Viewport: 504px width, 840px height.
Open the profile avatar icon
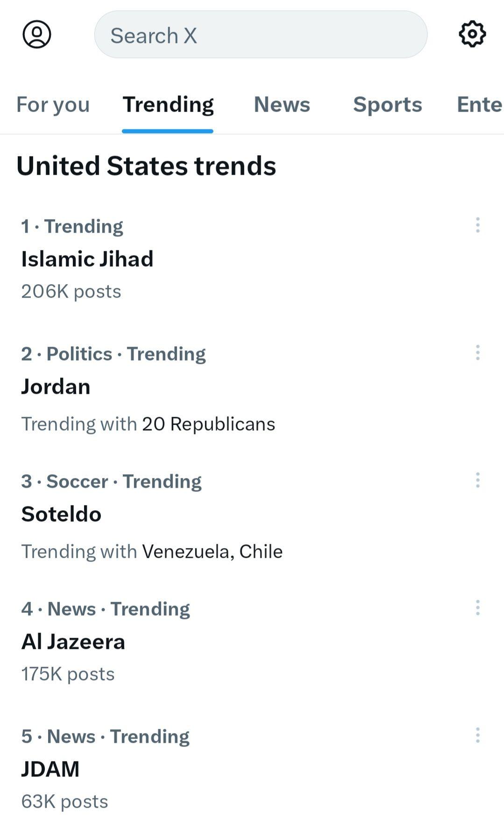(x=37, y=34)
